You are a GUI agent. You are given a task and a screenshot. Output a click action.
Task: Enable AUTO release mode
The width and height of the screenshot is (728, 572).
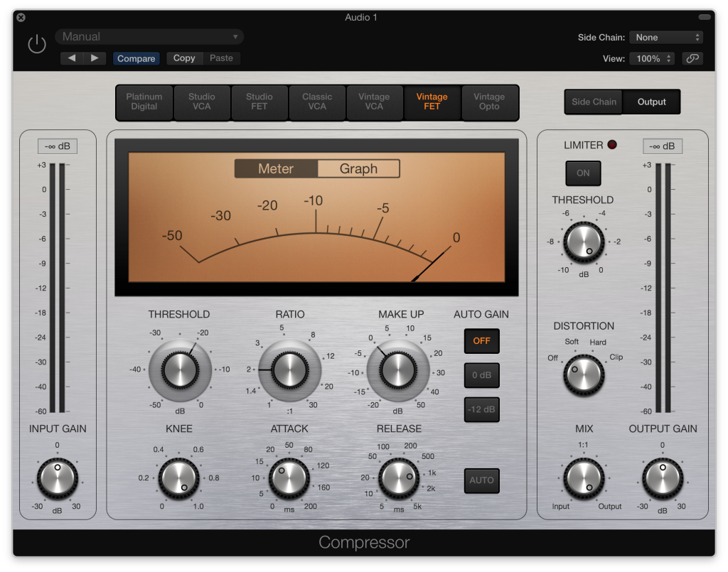pos(481,480)
